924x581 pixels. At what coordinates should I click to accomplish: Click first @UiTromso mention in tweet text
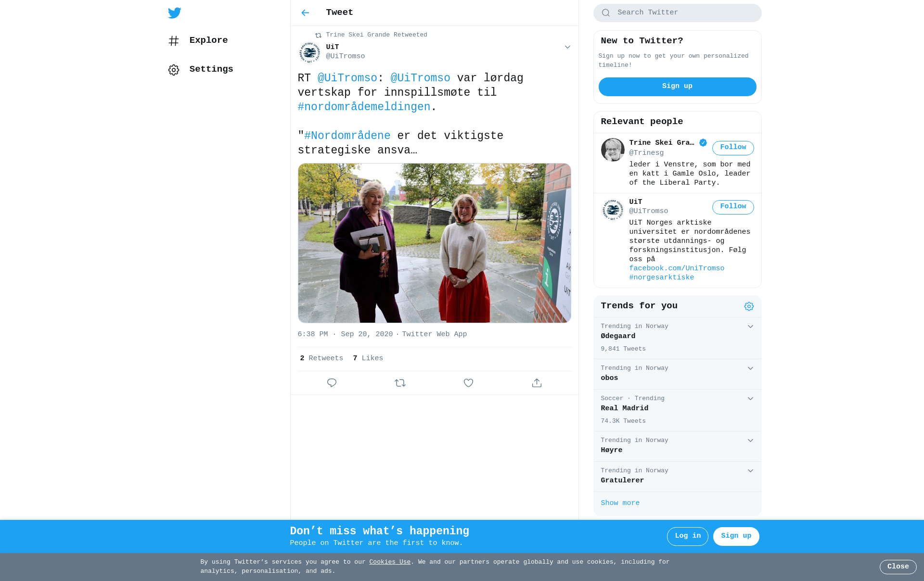[x=347, y=78]
